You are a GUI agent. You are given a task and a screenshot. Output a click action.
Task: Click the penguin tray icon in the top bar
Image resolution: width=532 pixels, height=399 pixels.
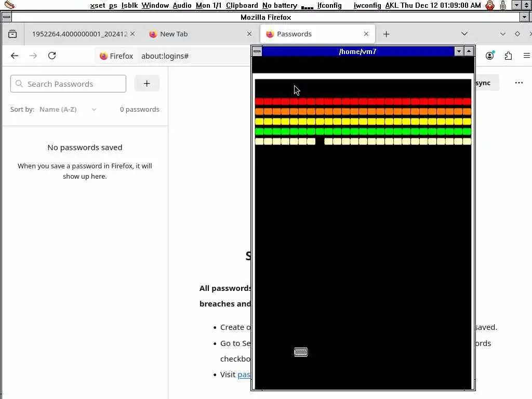pyautogui.click(x=490, y=5)
